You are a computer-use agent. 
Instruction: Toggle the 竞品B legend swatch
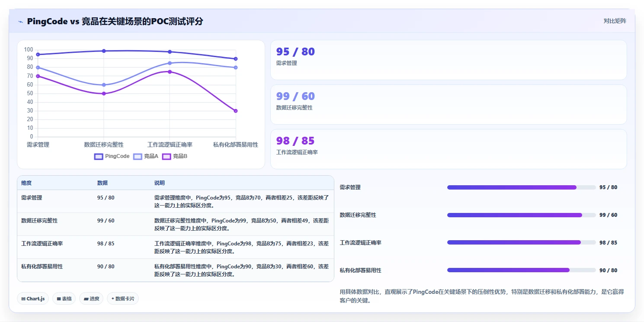(167, 156)
